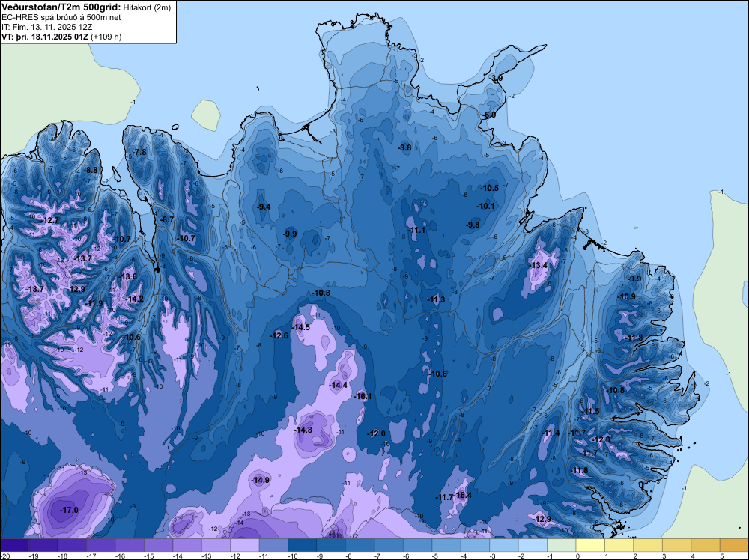This screenshot has height=560, width=749.
Task: Click the orange legend swatch between 4 and 5
Action: point(705,545)
